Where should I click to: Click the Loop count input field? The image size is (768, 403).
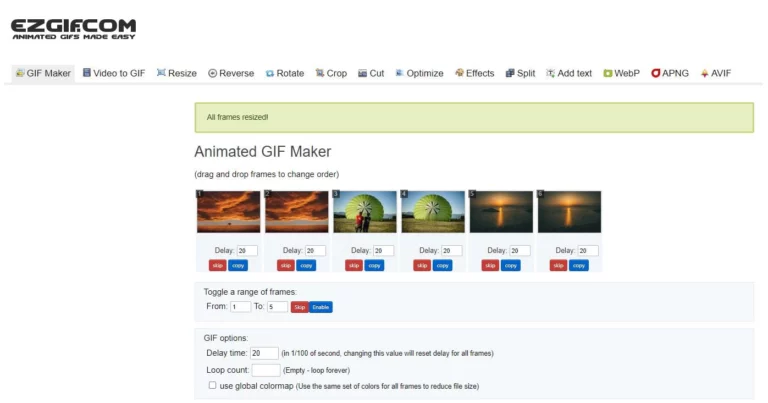tap(266, 370)
